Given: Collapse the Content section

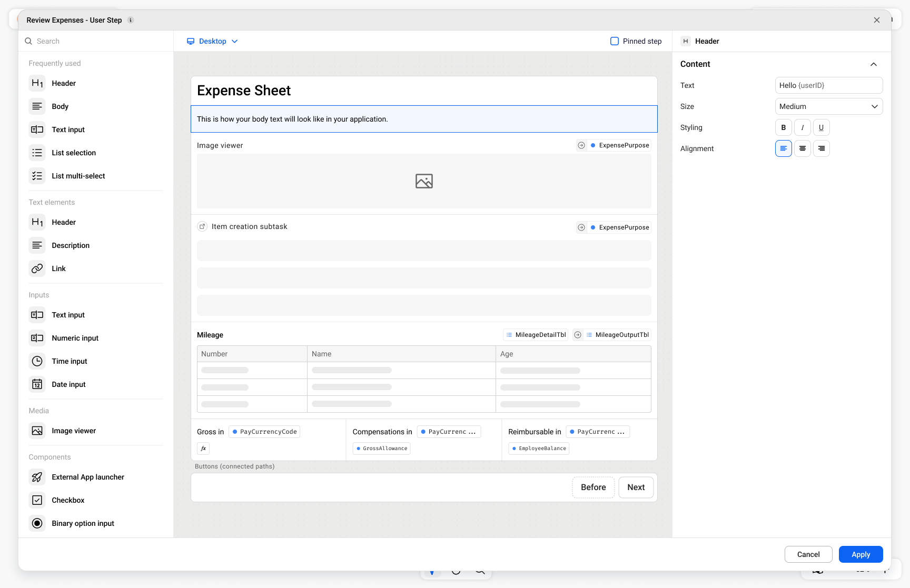Looking at the screenshot, I should click(873, 64).
